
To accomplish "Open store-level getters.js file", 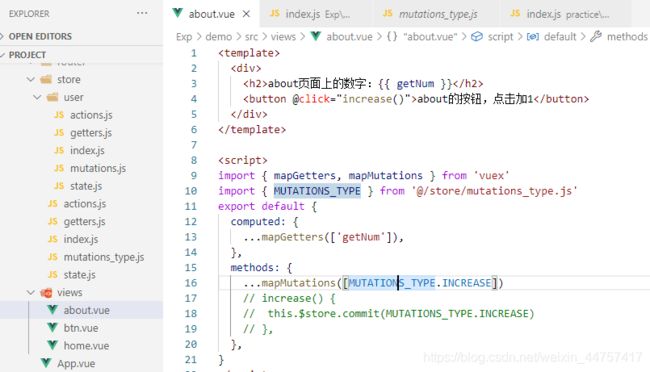I will click(x=85, y=221).
